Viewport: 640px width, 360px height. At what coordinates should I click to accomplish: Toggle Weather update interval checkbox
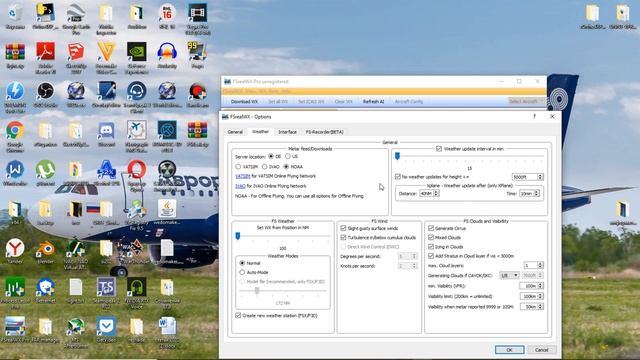click(439, 149)
